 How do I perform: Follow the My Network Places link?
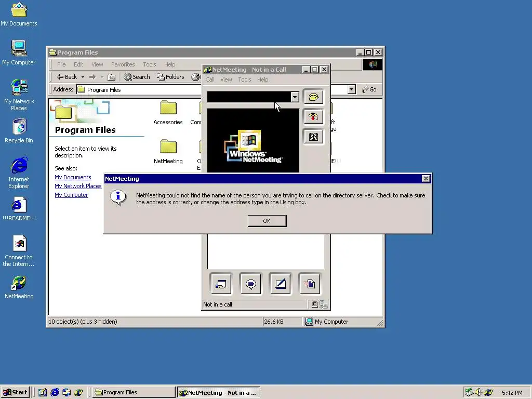(78, 186)
